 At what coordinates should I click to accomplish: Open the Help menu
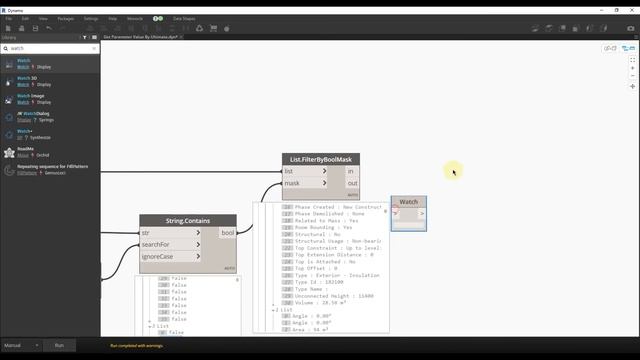click(x=113, y=19)
